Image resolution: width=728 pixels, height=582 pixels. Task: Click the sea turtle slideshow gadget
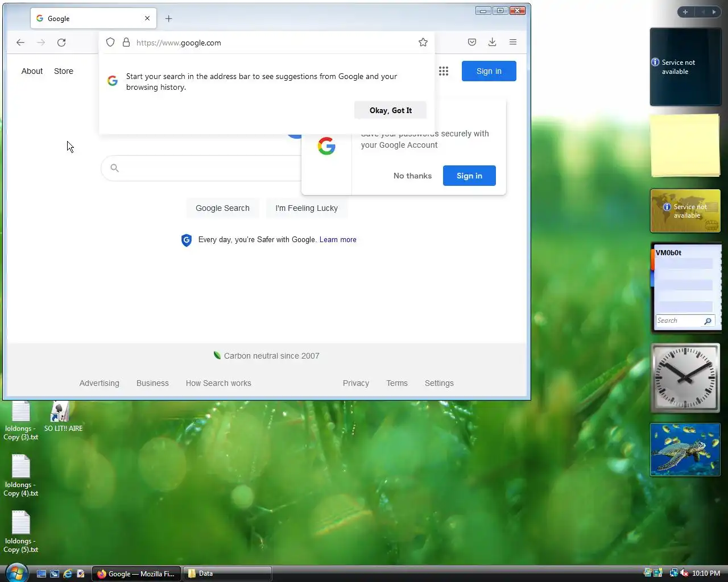pyautogui.click(x=685, y=450)
